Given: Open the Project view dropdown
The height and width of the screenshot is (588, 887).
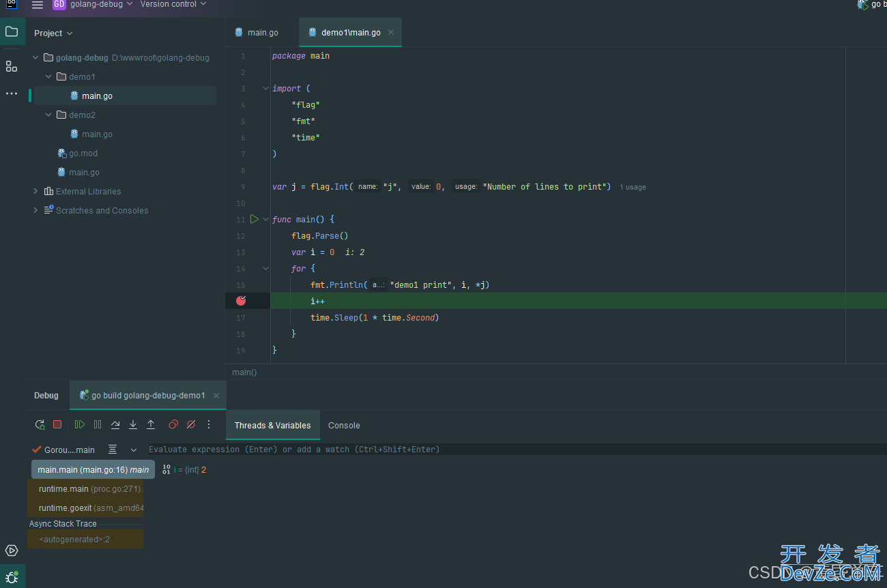Looking at the screenshot, I should [53, 33].
